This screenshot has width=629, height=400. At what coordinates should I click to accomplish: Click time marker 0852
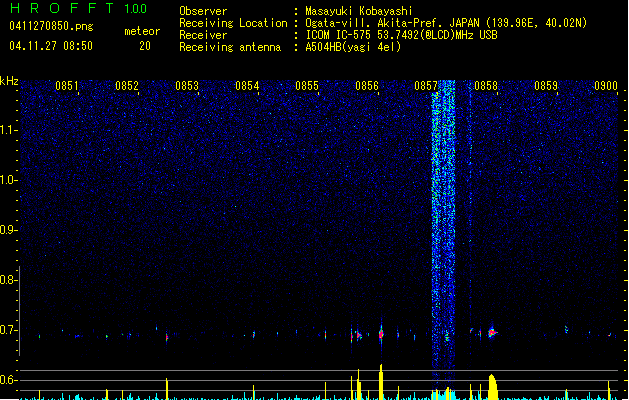coord(127,86)
